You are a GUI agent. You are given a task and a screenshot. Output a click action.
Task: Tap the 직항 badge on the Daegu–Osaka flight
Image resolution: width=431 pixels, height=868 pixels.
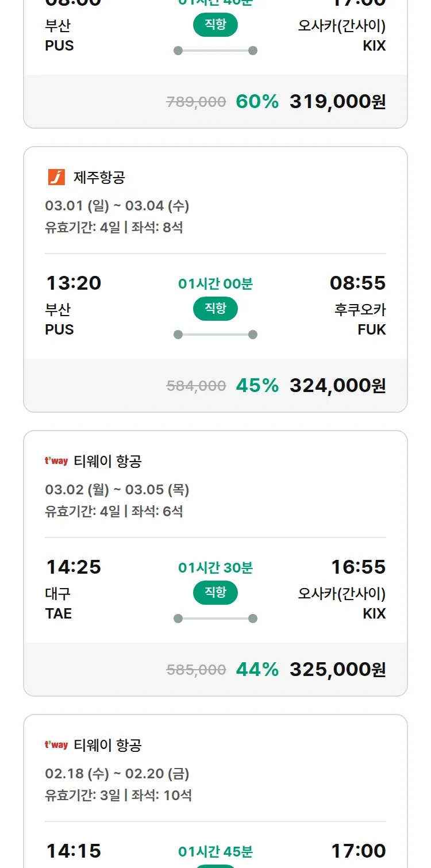pos(215,593)
